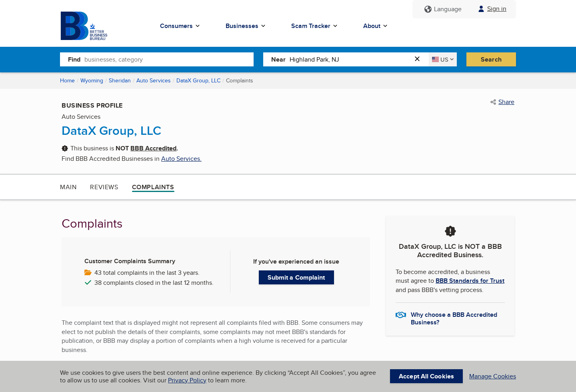Open Manage Cookies link
This screenshot has height=392, width=576.
492,376
